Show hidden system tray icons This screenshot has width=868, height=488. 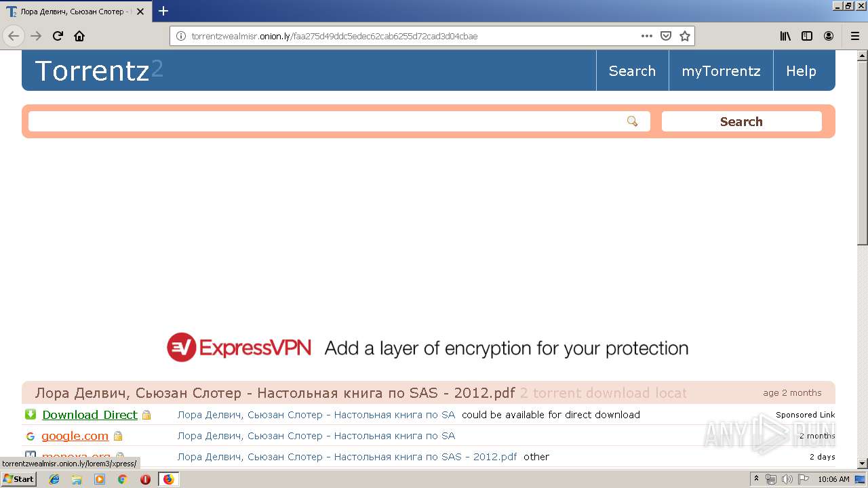[757, 479]
